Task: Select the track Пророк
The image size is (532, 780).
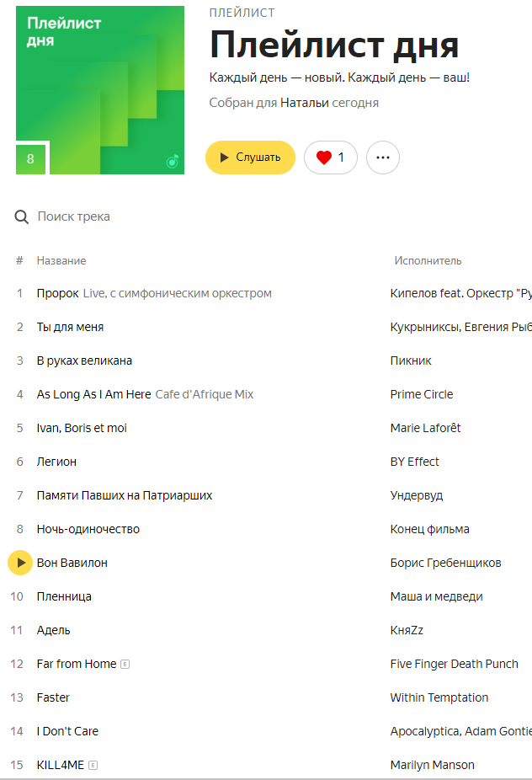Action: 57,293
